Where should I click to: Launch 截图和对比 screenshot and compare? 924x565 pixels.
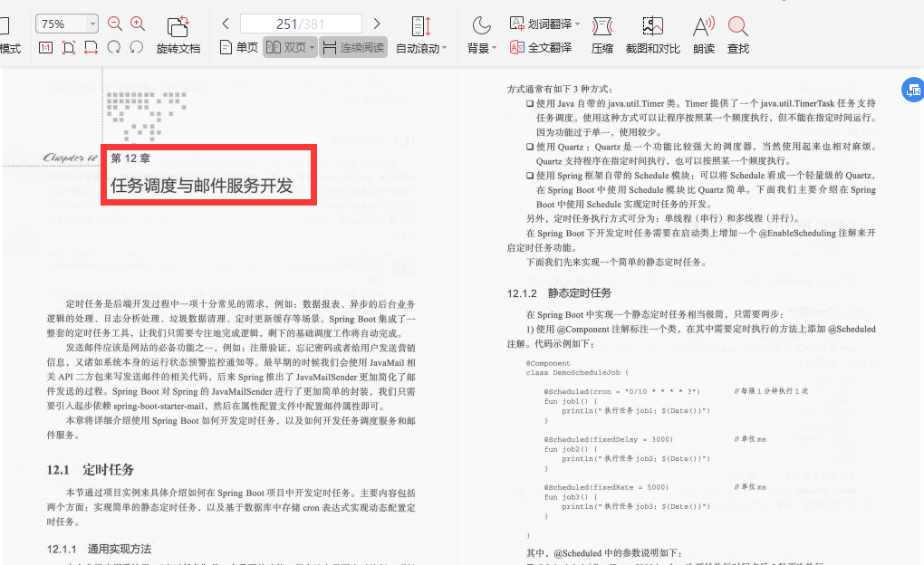[654, 36]
